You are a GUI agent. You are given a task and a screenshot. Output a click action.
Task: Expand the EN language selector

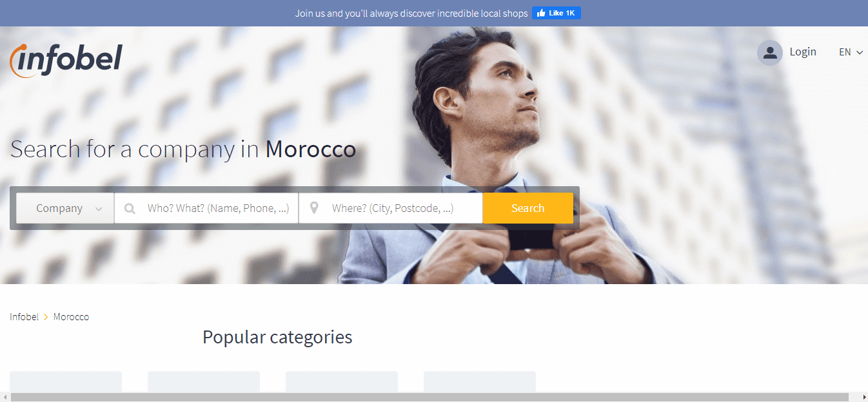pos(851,52)
